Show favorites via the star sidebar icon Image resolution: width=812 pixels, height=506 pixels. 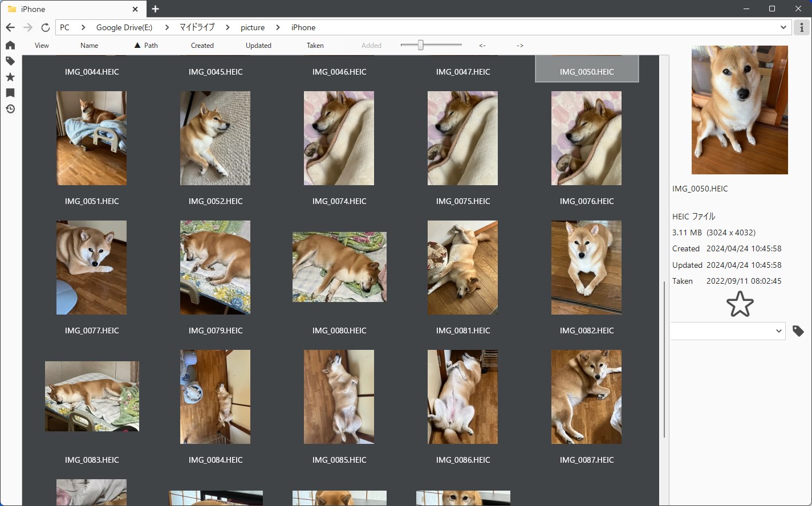coord(10,77)
